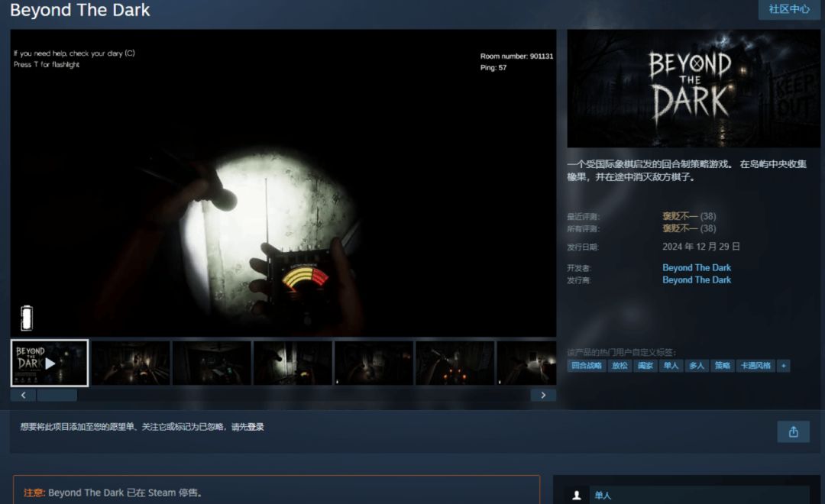Select the 卡通风格 tag
The image size is (825, 504).
coord(755,366)
